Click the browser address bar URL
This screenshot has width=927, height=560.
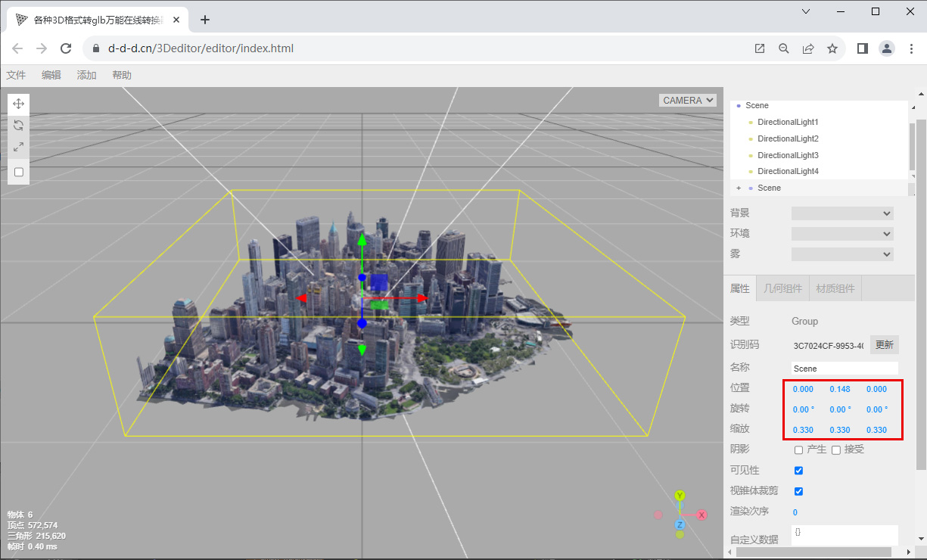201,48
